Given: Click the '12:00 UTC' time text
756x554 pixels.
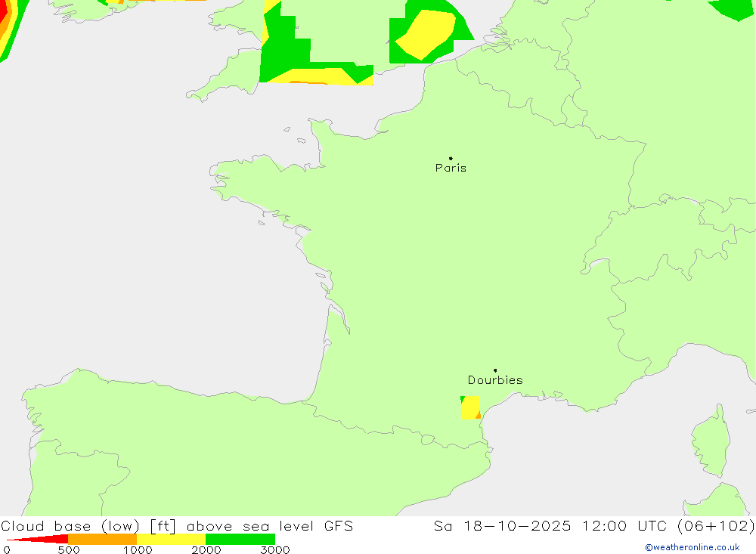Looking at the screenshot, I should coord(624,526).
